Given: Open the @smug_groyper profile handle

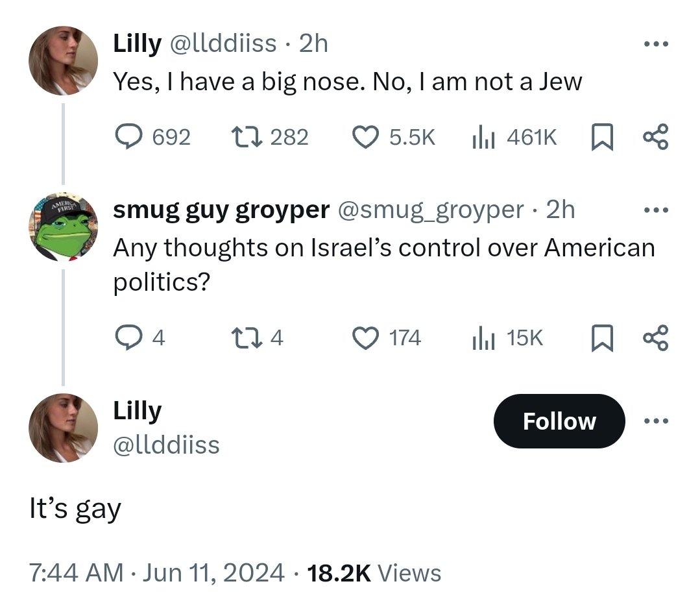Looking at the screenshot, I should (429, 210).
